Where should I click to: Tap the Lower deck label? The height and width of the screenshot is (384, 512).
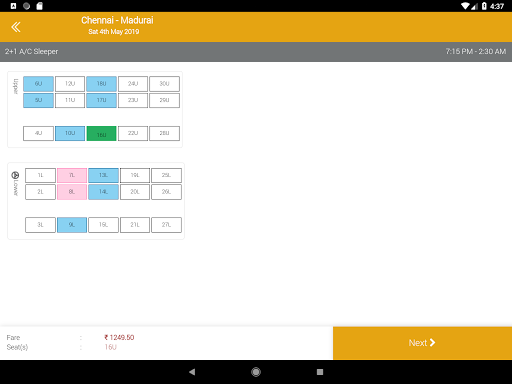coord(16,188)
